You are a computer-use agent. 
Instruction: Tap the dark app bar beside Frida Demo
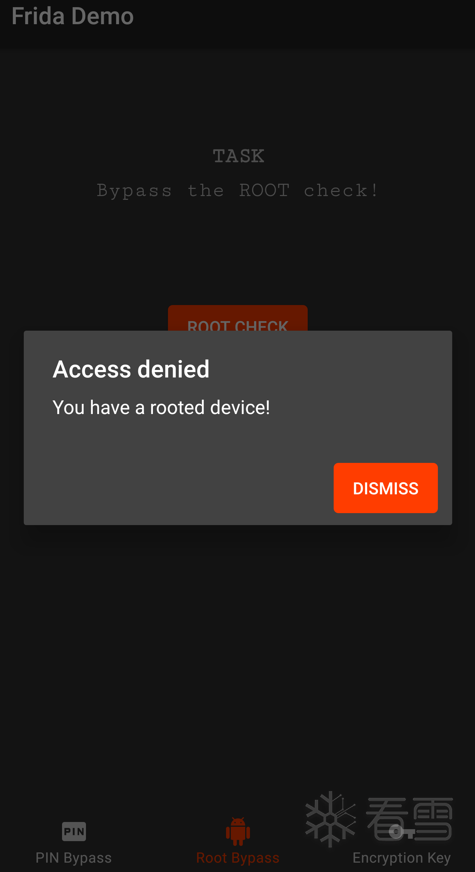pos(306,22)
